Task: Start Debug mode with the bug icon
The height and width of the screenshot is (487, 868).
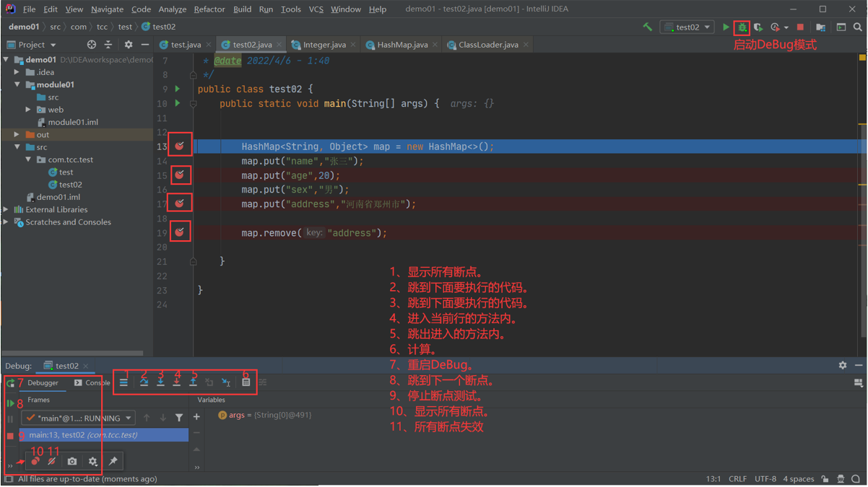Action: pyautogui.click(x=742, y=27)
